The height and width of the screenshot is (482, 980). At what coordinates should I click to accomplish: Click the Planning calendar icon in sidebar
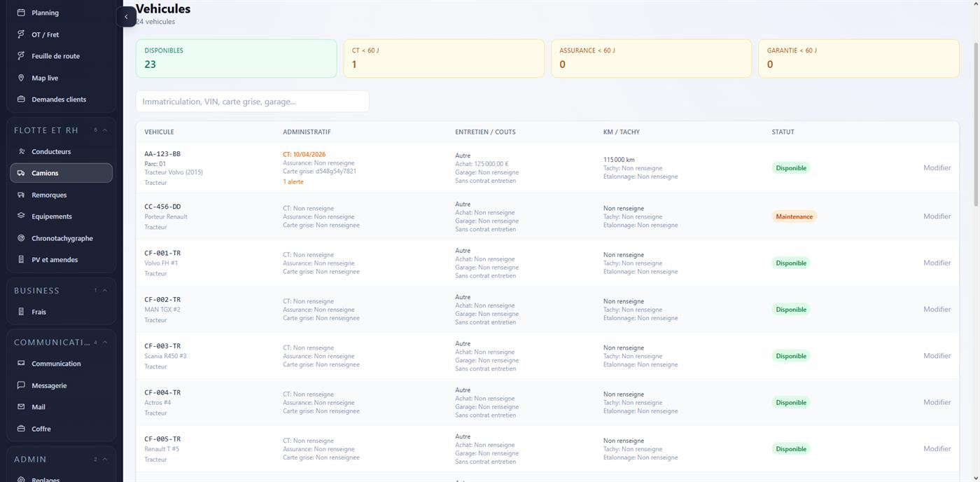tap(21, 13)
